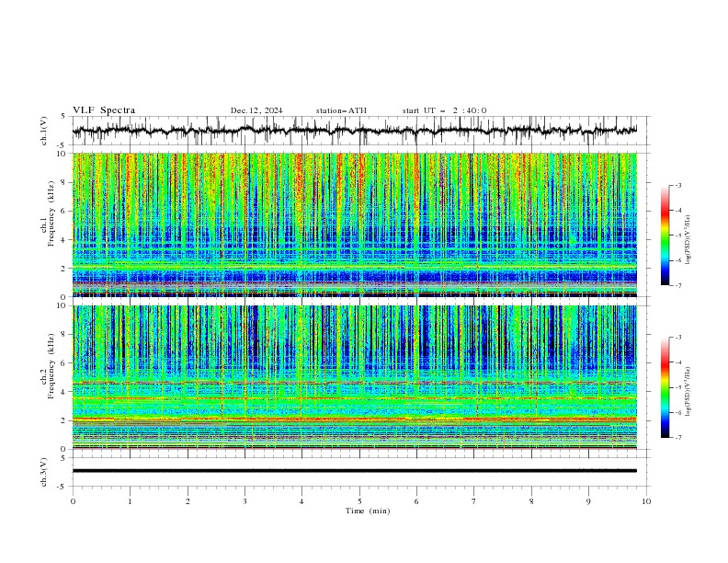Image resolution: width=728 pixels, height=563 pixels.
Task: Click time axis tick label "0"
Action: (x=73, y=501)
